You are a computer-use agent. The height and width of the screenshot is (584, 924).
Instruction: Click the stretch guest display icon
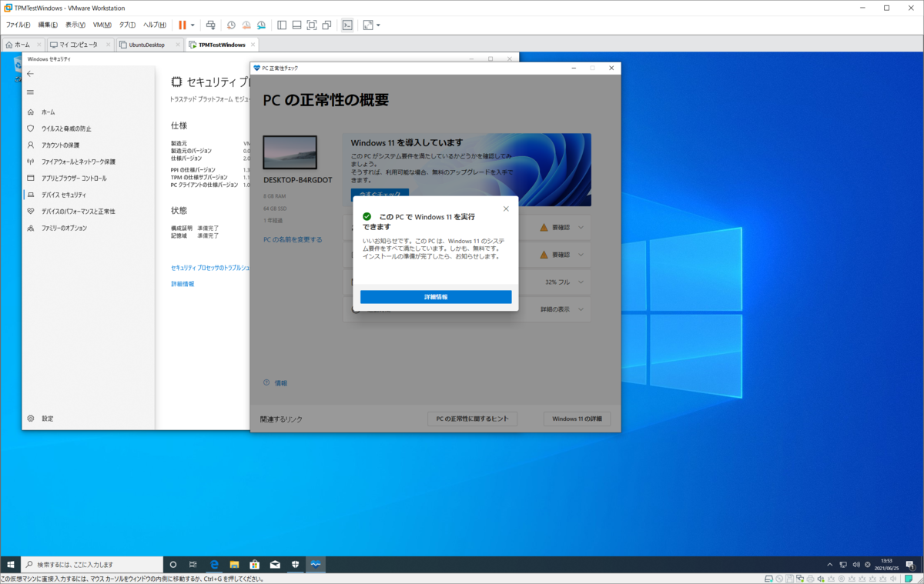click(x=368, y=25)
